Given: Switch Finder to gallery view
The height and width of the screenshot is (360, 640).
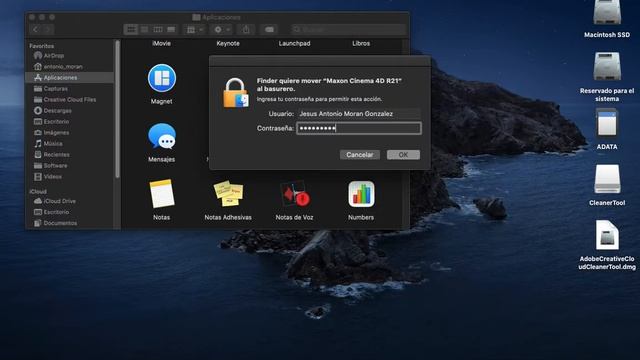Looking at the screenshot, I should click(171, 29).
